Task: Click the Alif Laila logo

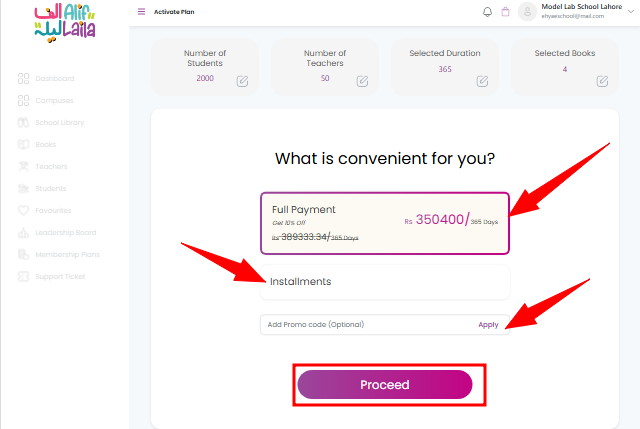Action: tap(65, 23)
